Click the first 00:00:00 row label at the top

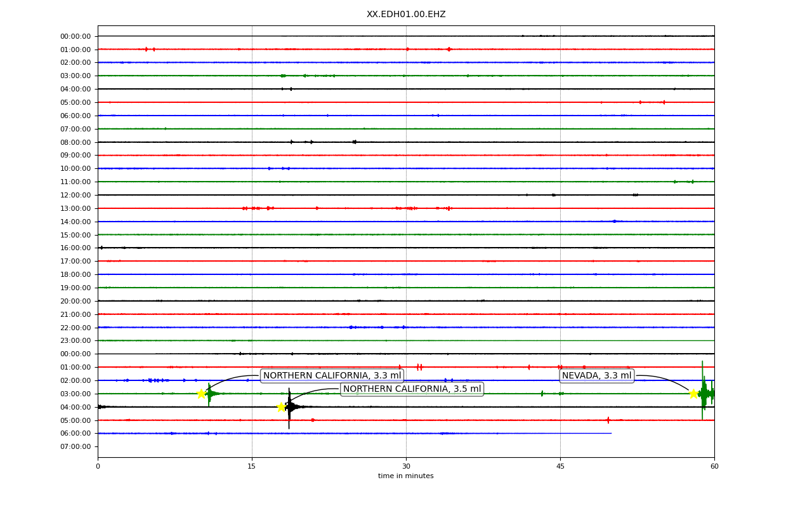[75, 36]
